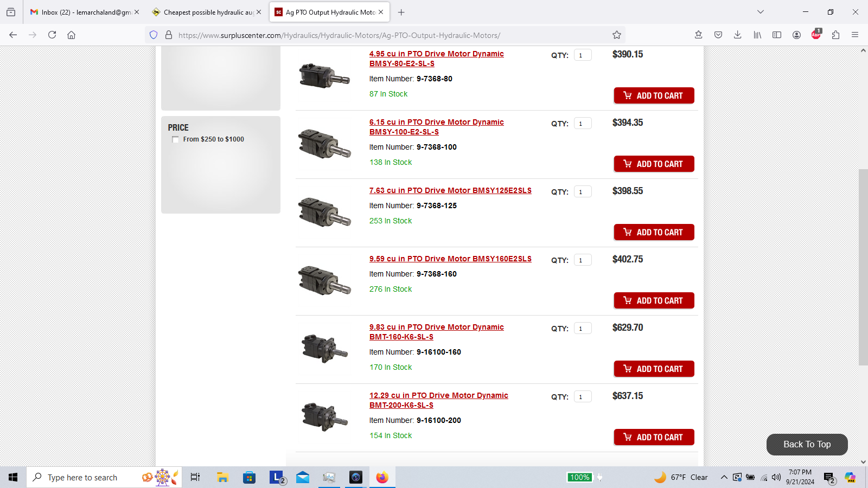This screenshot has width=868, height=488.
Task: Open Task View on the taskbar
Action: click(195, 477)
